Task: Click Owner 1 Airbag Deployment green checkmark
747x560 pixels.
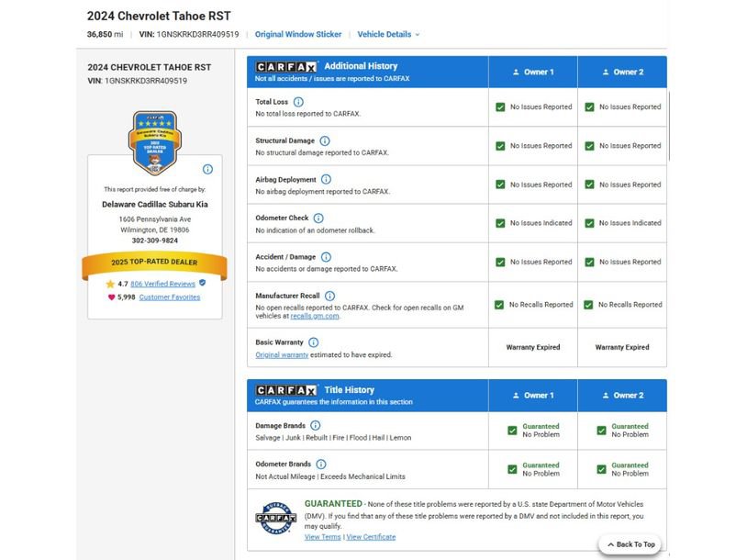Action: pyautogui.click(x=500, y=185)
